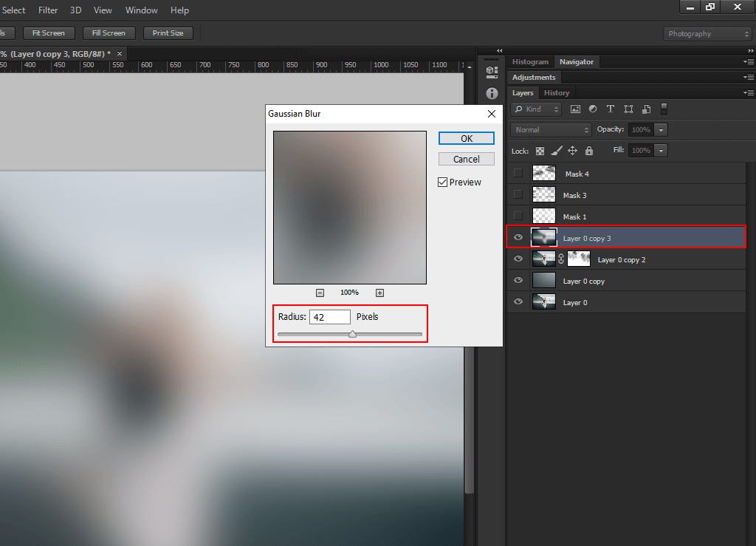Image resolution: width=756 pixels, height=546 pixels.
Task: Lock transparent pixels icon
Action: pyautogui.click(x=540, y=151)
